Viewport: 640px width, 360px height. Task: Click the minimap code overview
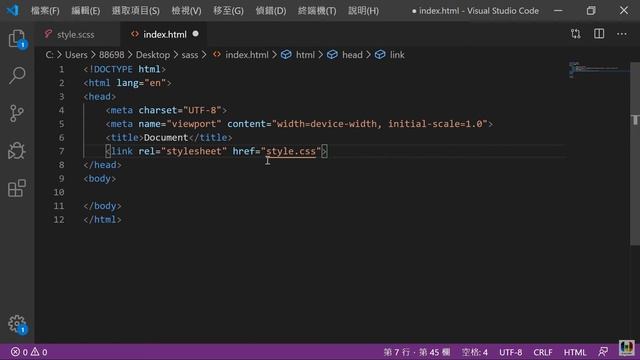tap(598, 69)
